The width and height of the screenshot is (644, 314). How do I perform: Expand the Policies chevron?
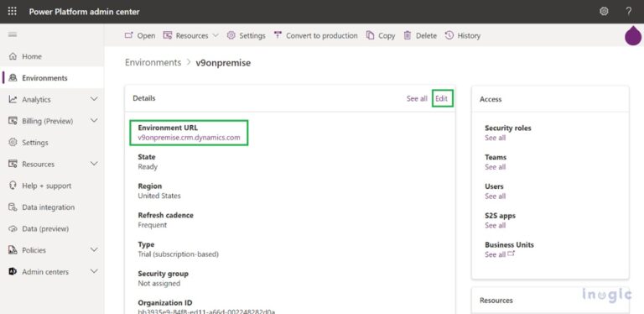[x=94, y=250]
